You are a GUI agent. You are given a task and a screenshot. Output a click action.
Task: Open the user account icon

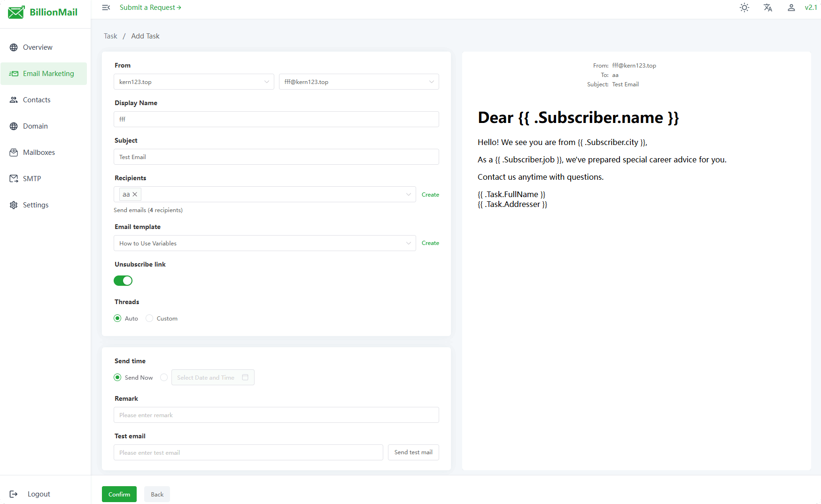(x=791, y=8)
